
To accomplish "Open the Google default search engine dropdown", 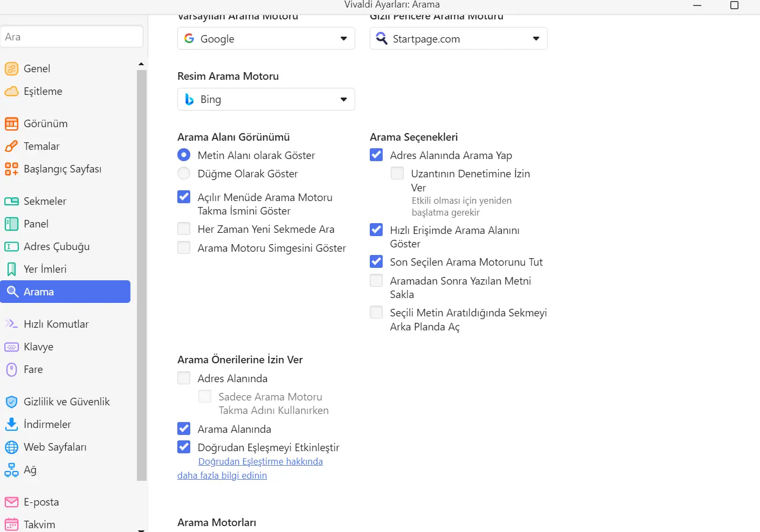I will coord(266,38).
